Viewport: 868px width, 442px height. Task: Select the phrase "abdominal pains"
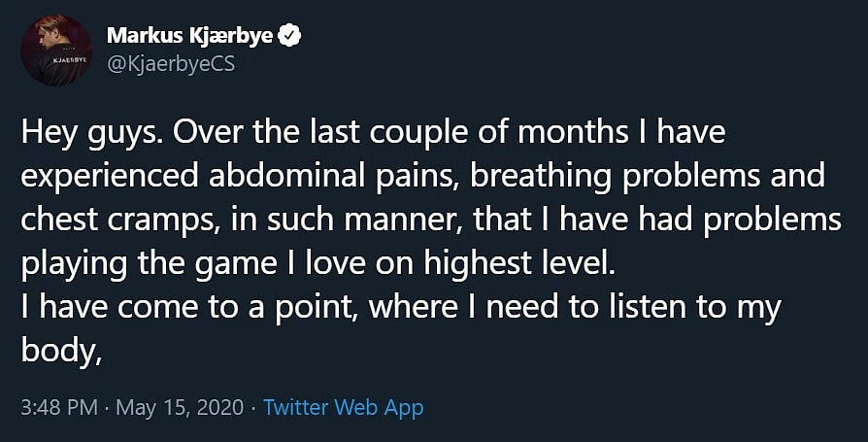[333, 176]
